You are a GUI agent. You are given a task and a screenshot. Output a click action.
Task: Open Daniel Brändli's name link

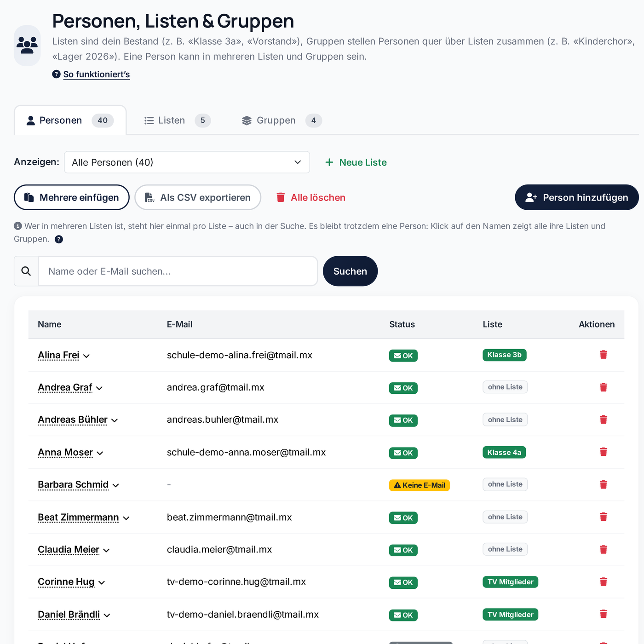[69, 615]
